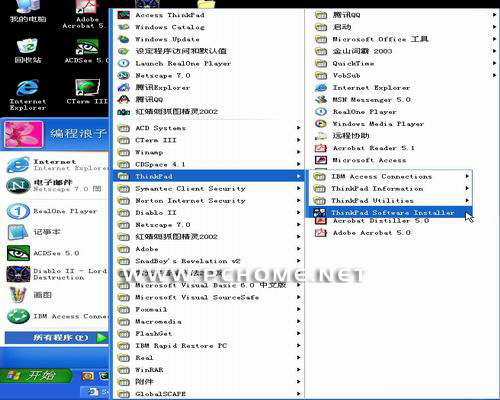Open pinned Internet Explorer in Start menu
500x400 pixels.
(x=56, y=165)
